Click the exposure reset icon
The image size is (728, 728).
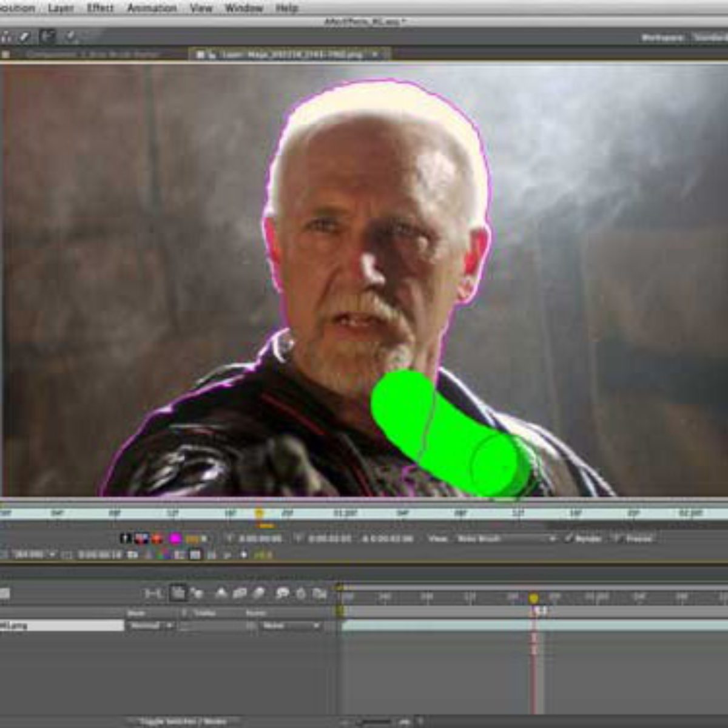coord(244,554)
